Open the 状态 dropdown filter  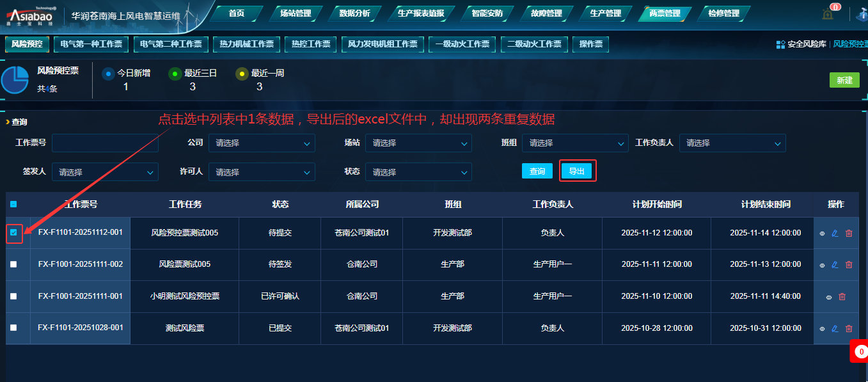coord(418,172)
